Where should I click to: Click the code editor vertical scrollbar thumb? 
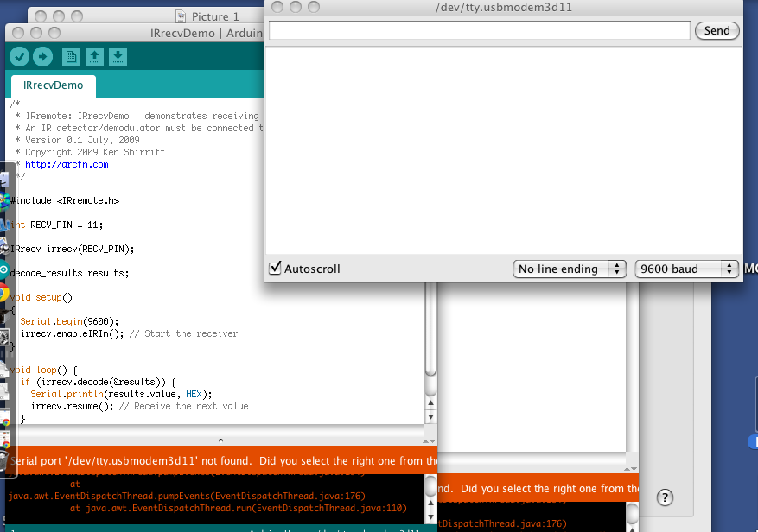(430, 328)
